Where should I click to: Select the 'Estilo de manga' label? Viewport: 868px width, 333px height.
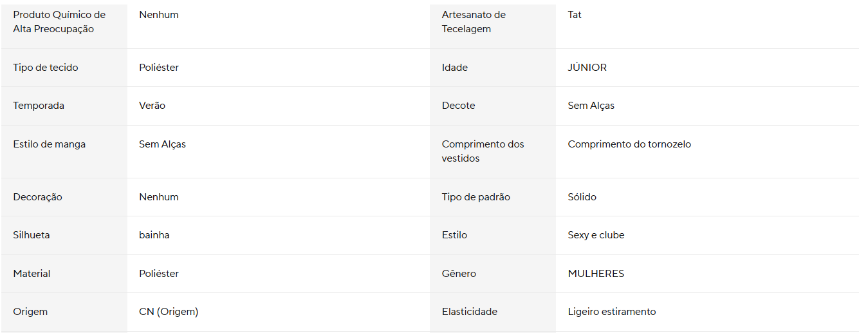[49, 144]
